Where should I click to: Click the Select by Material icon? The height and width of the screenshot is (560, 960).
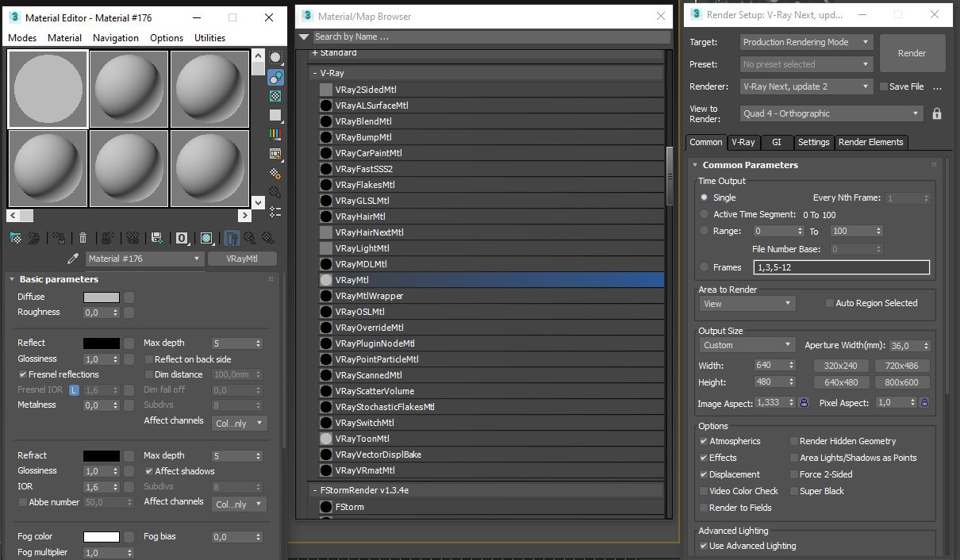[275, 192]
